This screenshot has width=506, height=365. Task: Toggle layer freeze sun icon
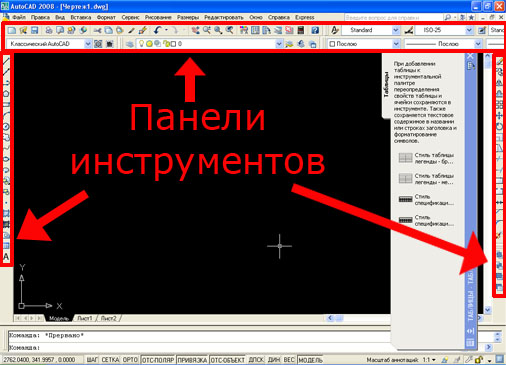tap(149, 44)
